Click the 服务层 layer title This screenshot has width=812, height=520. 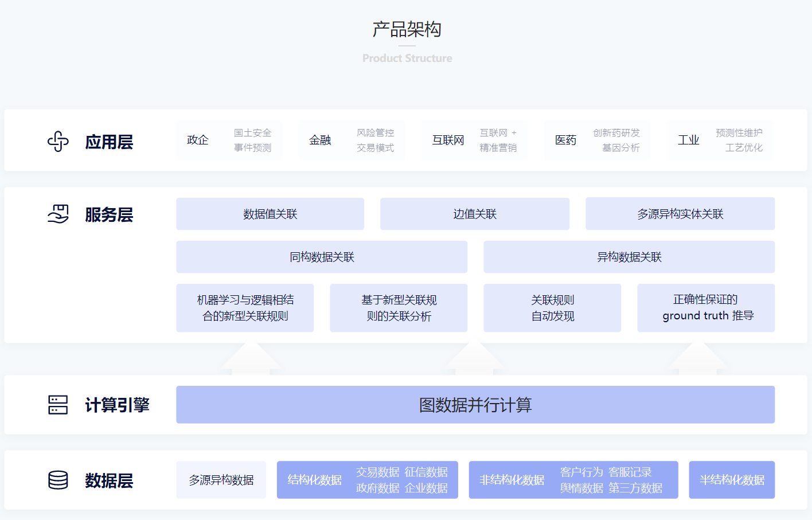pos(109,214)
